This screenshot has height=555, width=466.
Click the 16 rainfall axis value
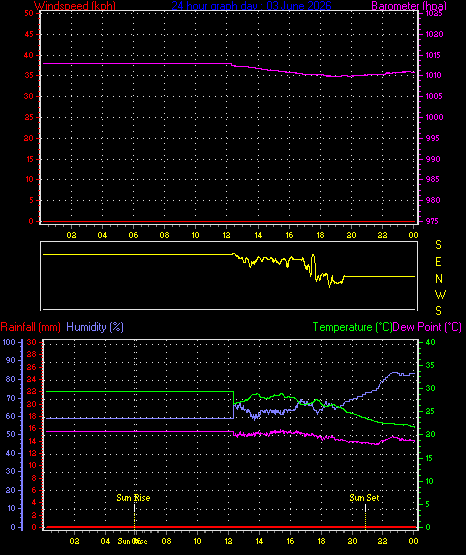pyautogui.click(x=32, y=429)
